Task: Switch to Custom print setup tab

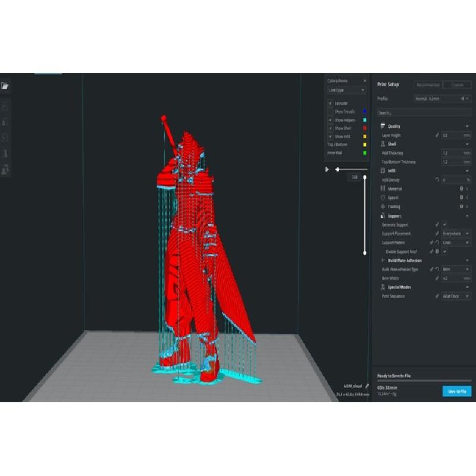Action: tap(457, 85)
